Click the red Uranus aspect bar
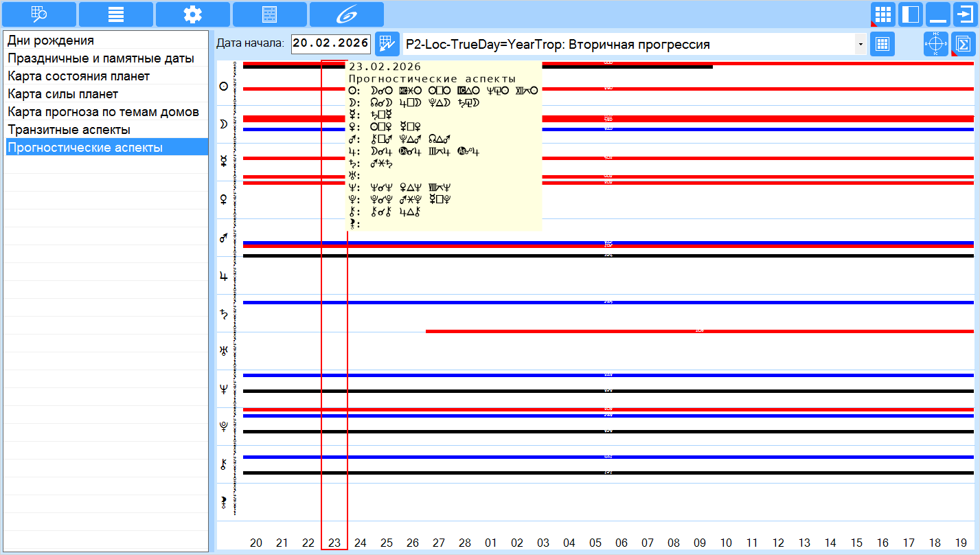980x555 pixels. point(699,331)
